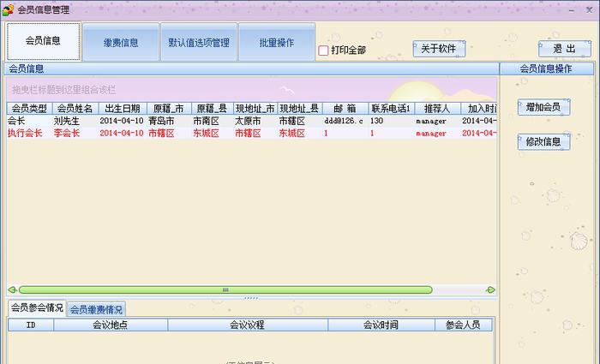600x364 pixels.
Task: Click the 出生日期 column header
Action: pyautogui.click(x=123, y=109)
